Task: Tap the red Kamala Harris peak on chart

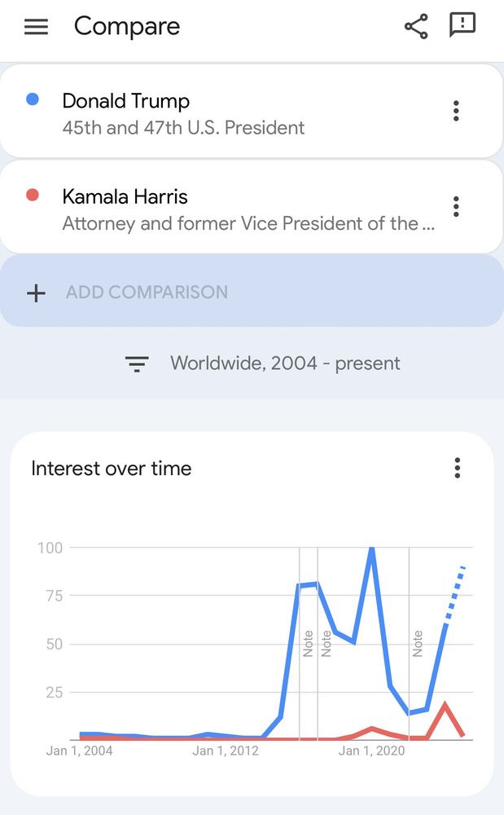Action: (x=445, y=704)
